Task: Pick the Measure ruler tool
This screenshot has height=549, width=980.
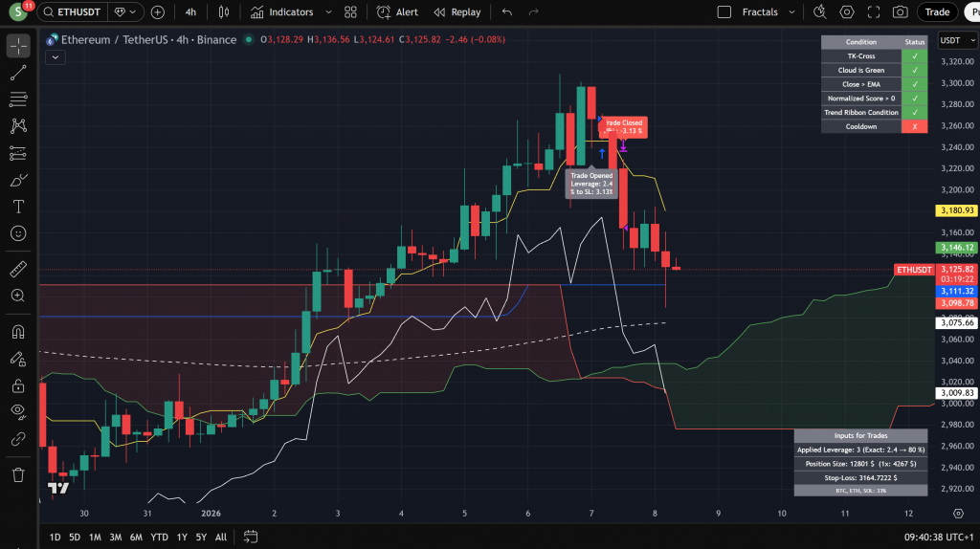Action: pos(18,269)
